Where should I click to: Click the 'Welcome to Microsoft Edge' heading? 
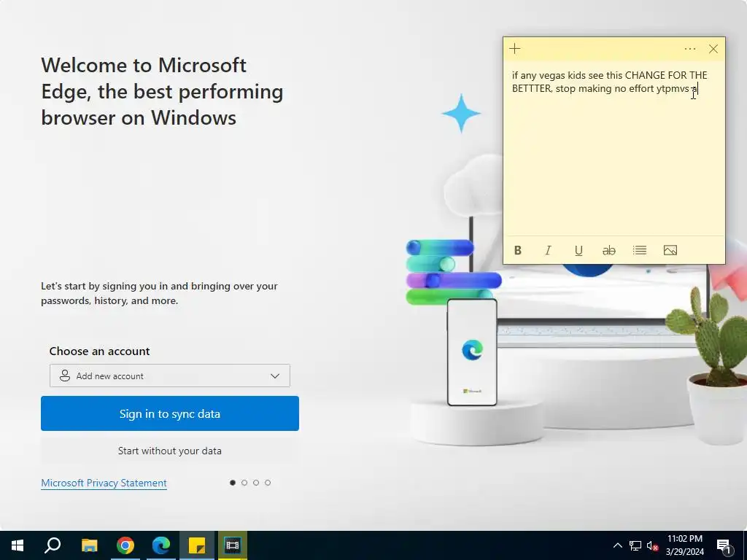coord(162,91)
